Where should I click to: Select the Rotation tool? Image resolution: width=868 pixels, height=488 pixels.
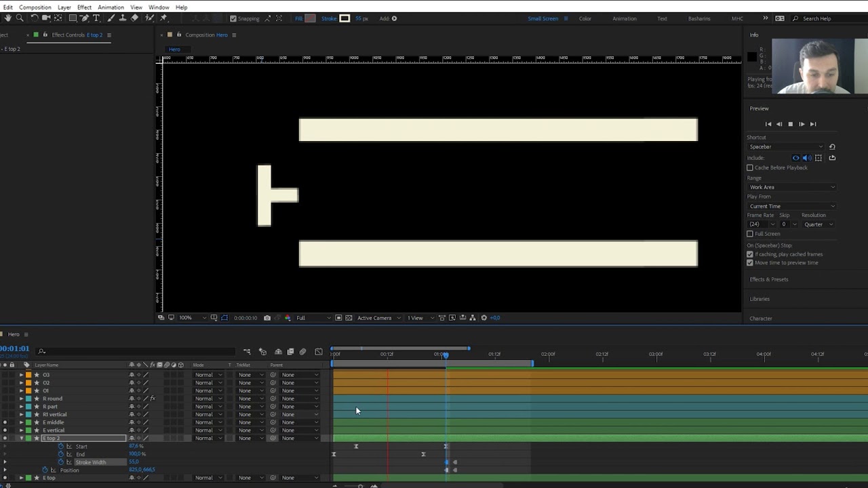click(34, 18)
